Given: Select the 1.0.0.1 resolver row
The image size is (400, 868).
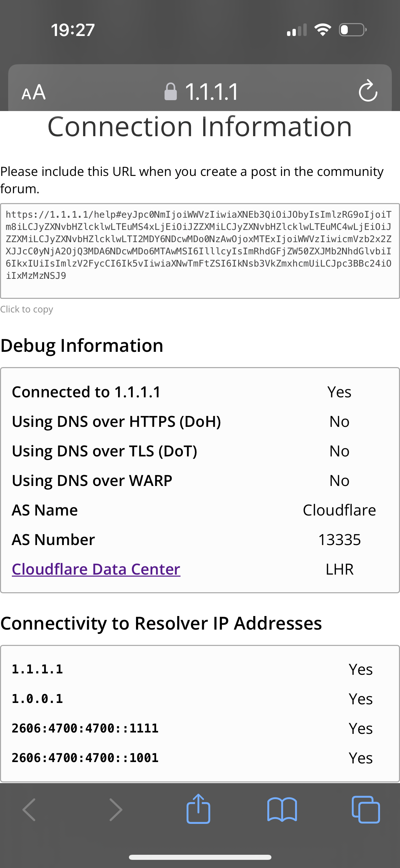Looking at the screenshot, I should pyautogui.click(x=200, y=699).
